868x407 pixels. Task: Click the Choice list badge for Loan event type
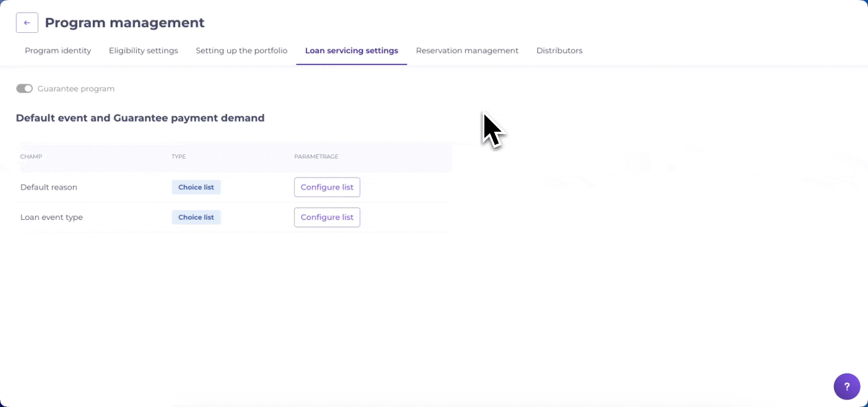pyautogui.click(x=196, y=217)
